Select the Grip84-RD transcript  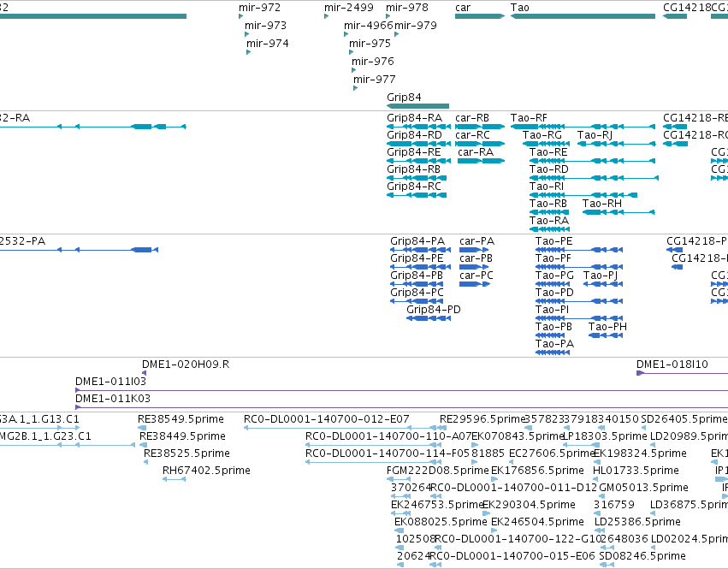419,144
